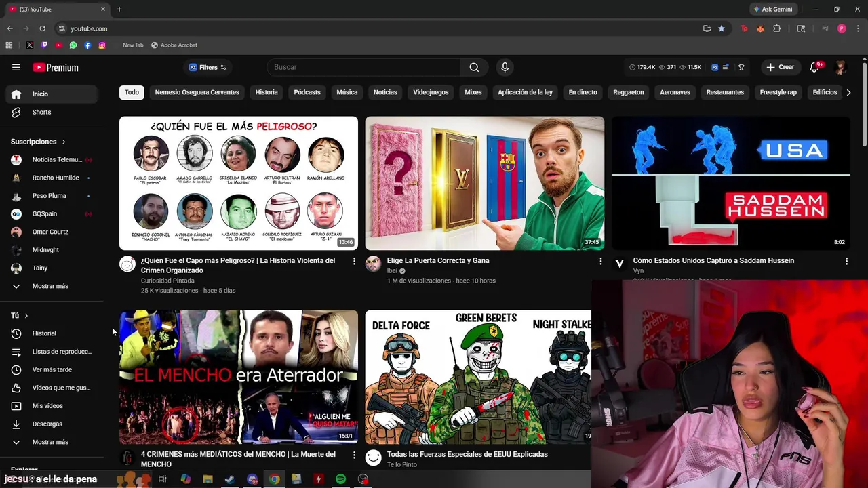This screenshot has height=488, width=868.
Task: Open Steam from the taskbar
Action: [230, 479]
